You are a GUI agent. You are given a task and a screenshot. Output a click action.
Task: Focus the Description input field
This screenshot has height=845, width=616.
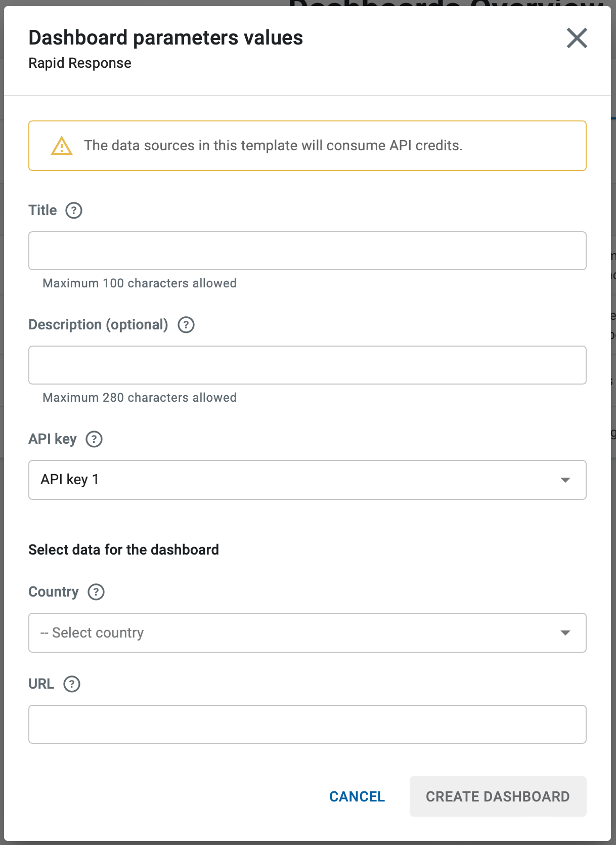(307, 365)
